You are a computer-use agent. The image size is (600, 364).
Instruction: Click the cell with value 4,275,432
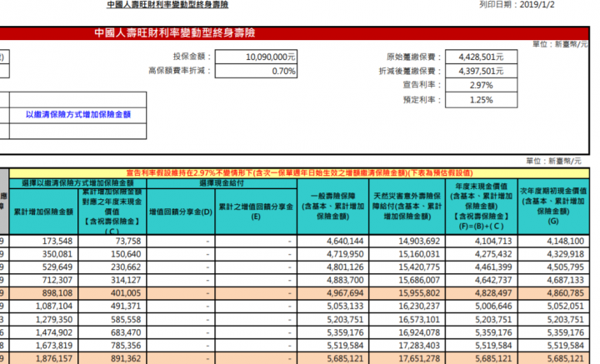482,254
